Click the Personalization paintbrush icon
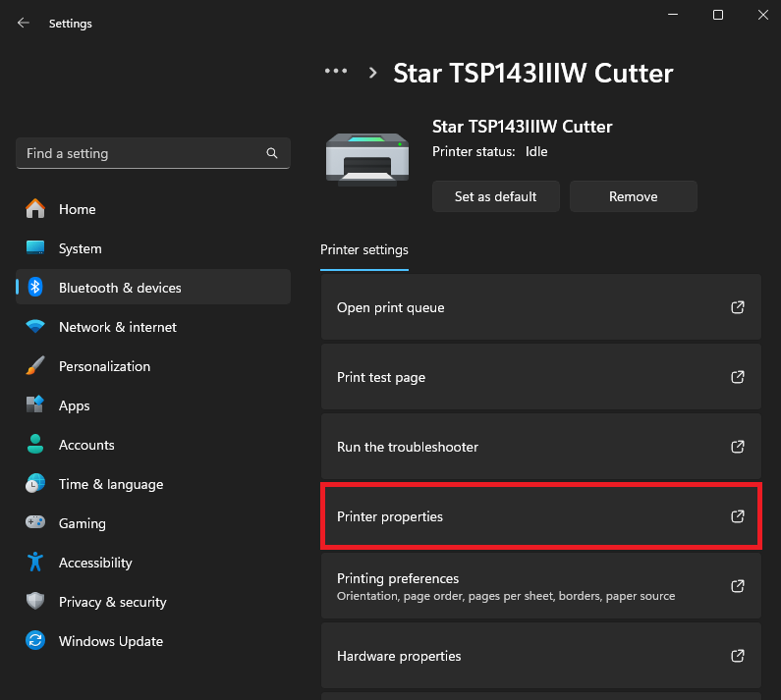Viewport: 781px width, 700px height. (x=35, y=366)
